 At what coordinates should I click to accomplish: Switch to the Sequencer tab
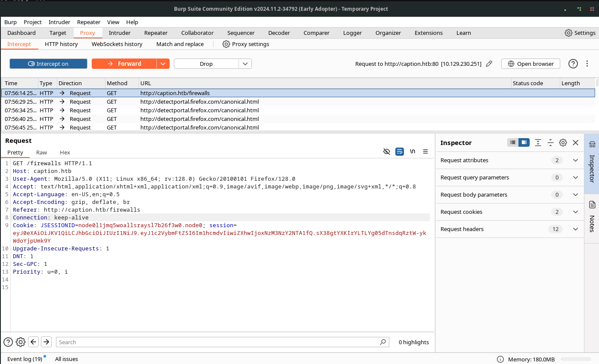(241, 33)
